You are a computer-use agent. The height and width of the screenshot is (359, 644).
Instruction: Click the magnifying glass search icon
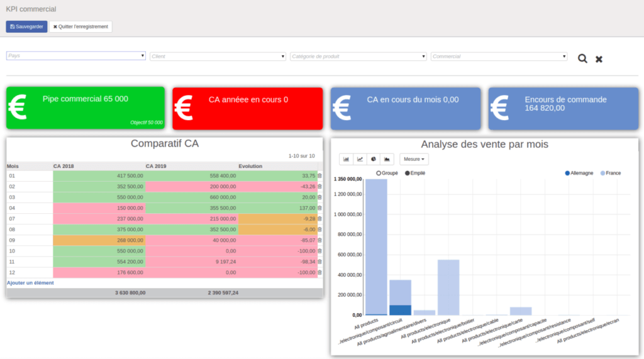coord(582,58)
